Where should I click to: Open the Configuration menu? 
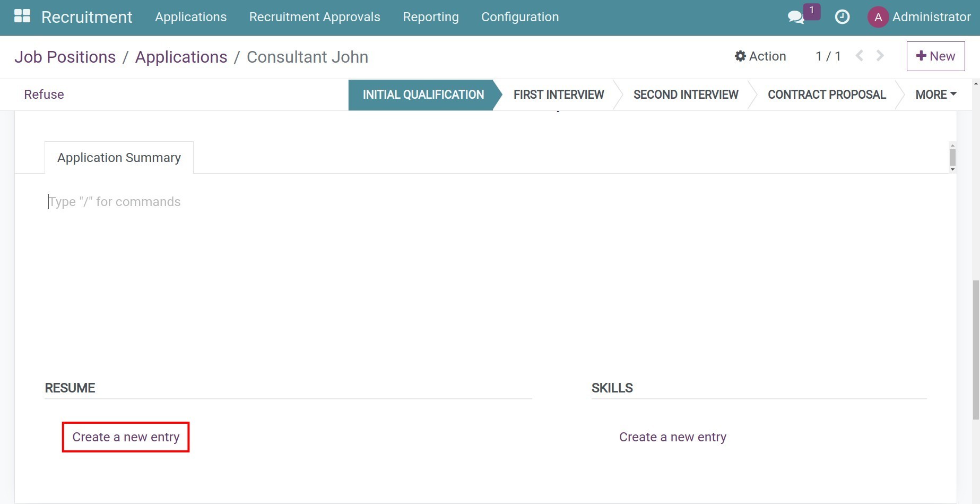[519, 16]
